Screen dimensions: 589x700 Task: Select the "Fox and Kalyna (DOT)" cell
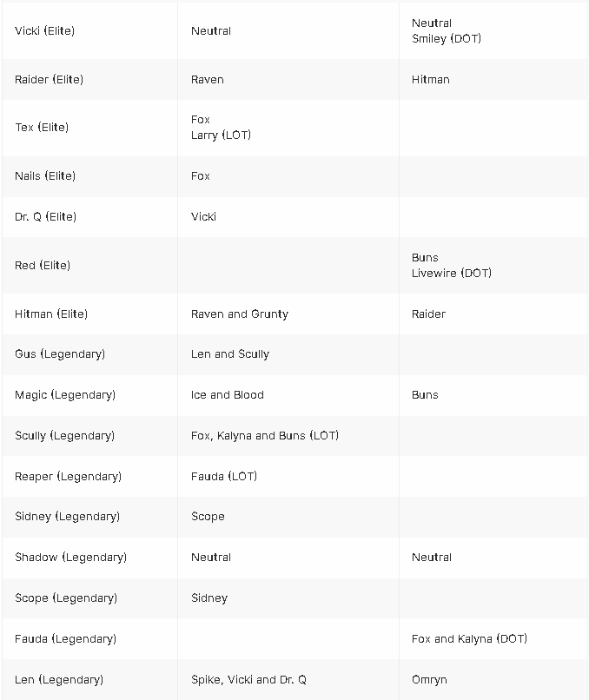469,639
